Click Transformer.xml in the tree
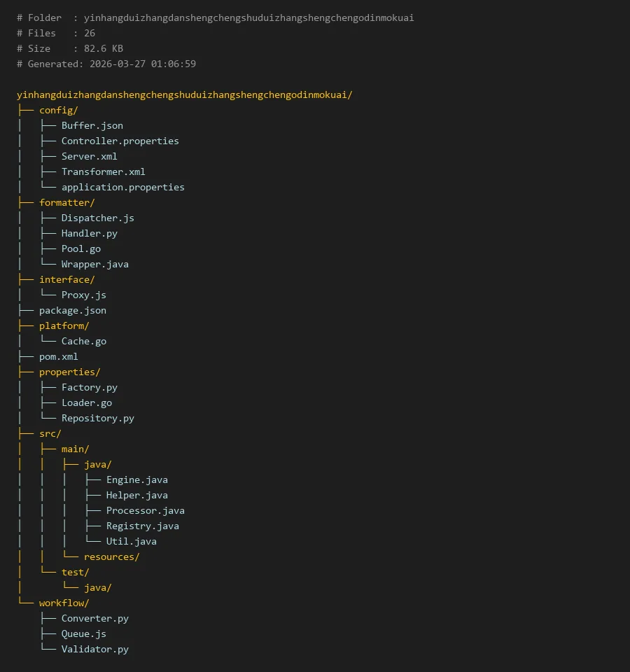Viewport: 630px width, 672px height. 103,171
